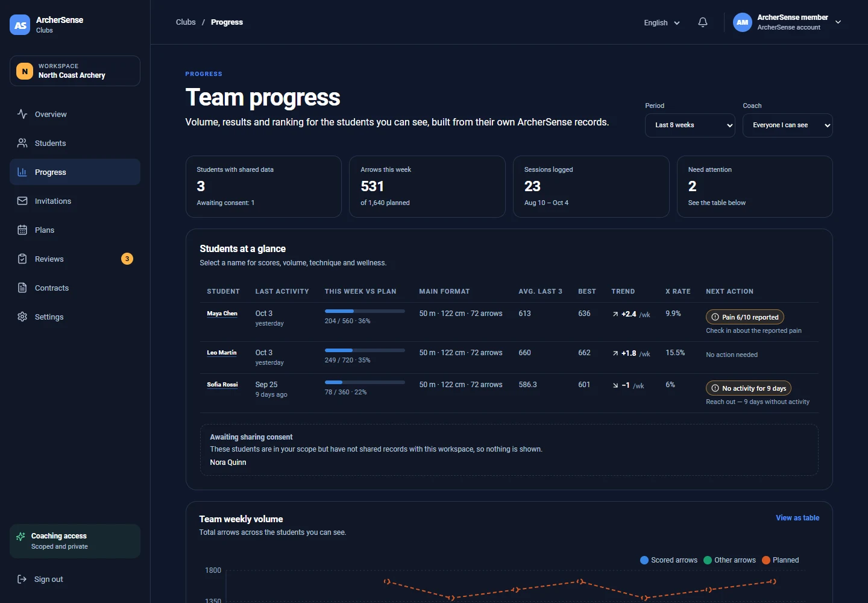868x603 pixels.
Task: Click the Clubs breadcrumb
Action: [186, 22]
